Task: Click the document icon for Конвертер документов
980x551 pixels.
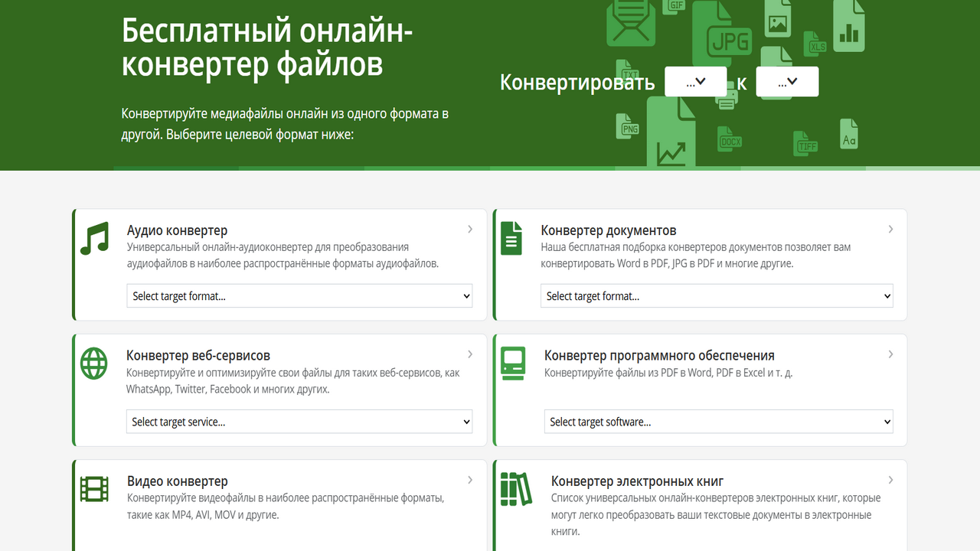Action: [x=511, y=238]
